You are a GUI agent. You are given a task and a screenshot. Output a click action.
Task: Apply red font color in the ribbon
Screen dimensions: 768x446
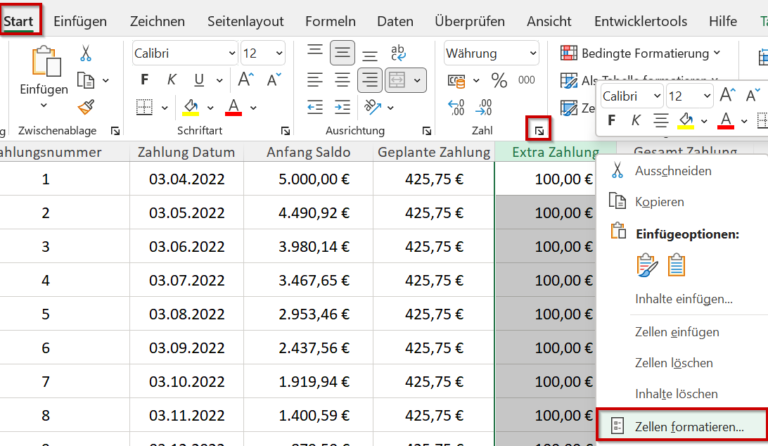pyautogui.click(x=234, y=107)
